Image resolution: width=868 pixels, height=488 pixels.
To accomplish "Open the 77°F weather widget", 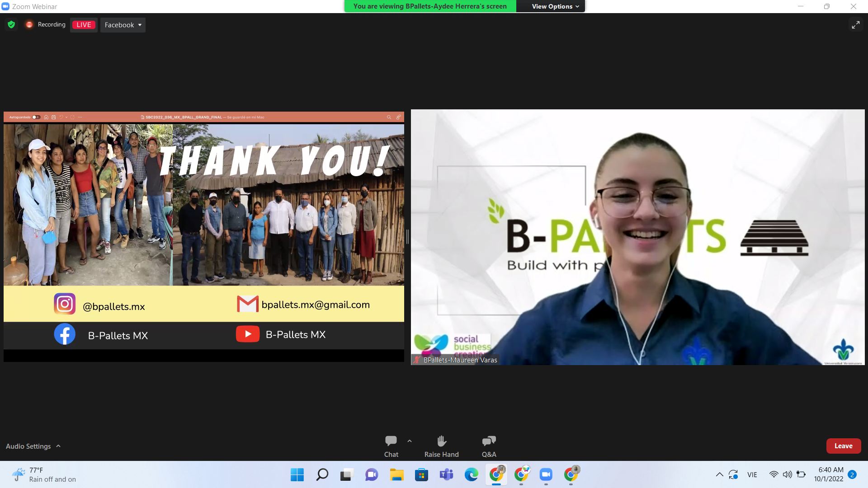I will pyautogui.click(x=44, y=474).
